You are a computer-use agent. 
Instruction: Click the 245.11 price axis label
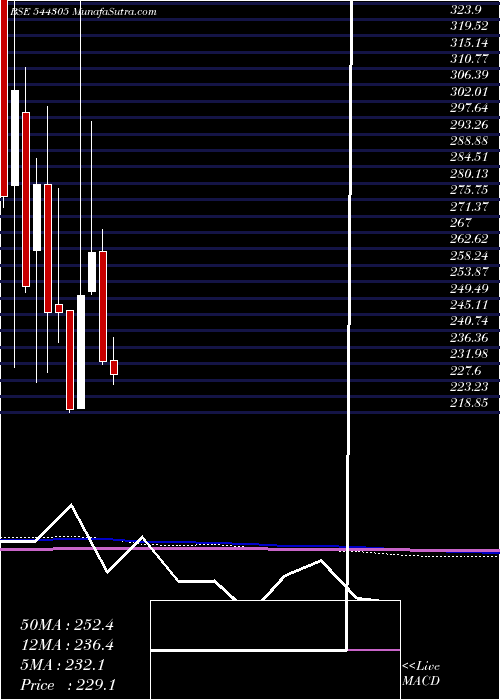tap(469, 304)
